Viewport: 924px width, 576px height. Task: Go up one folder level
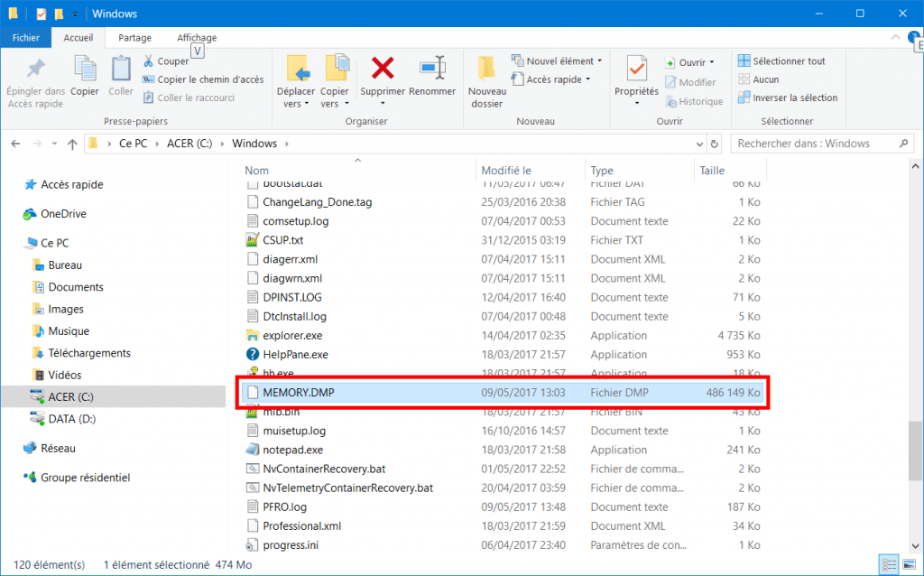(x=72, y=144)
